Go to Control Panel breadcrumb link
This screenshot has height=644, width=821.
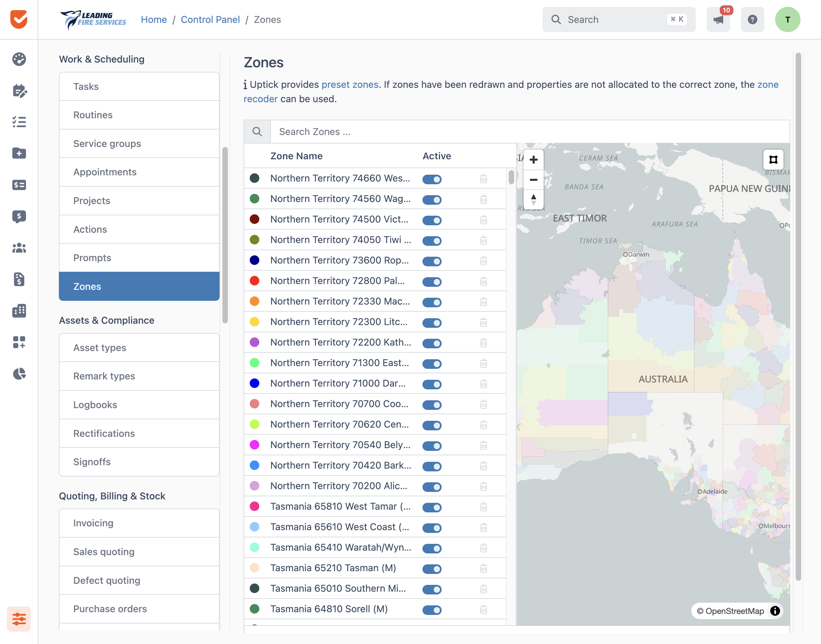[210, 19]
